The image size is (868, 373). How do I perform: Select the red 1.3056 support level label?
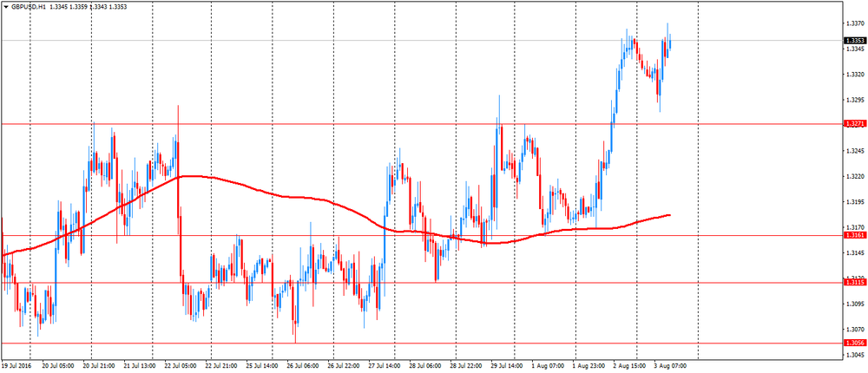click(x=854, y=344)
